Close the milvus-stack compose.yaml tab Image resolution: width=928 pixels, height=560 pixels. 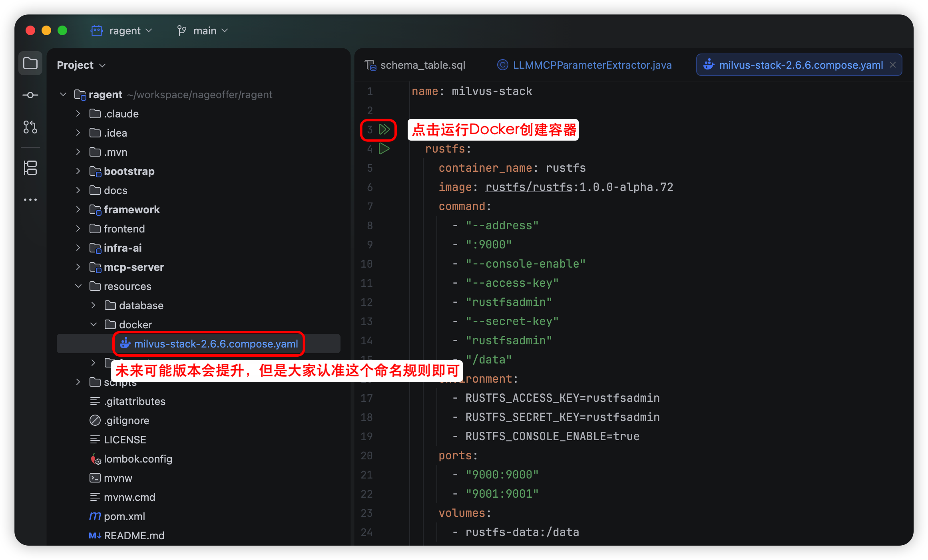coord(893,65)
